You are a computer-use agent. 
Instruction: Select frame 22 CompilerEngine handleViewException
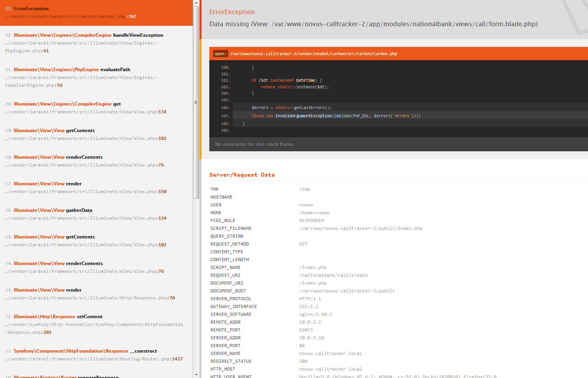coord(96,43)
